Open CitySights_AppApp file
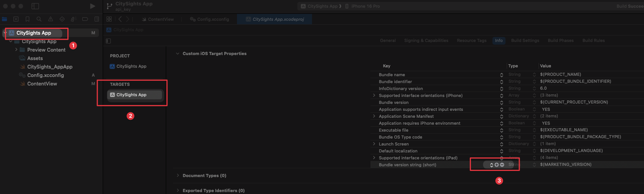Image resolution: width=644 pixels, height=194 pixels. click(x=50, y=67)
